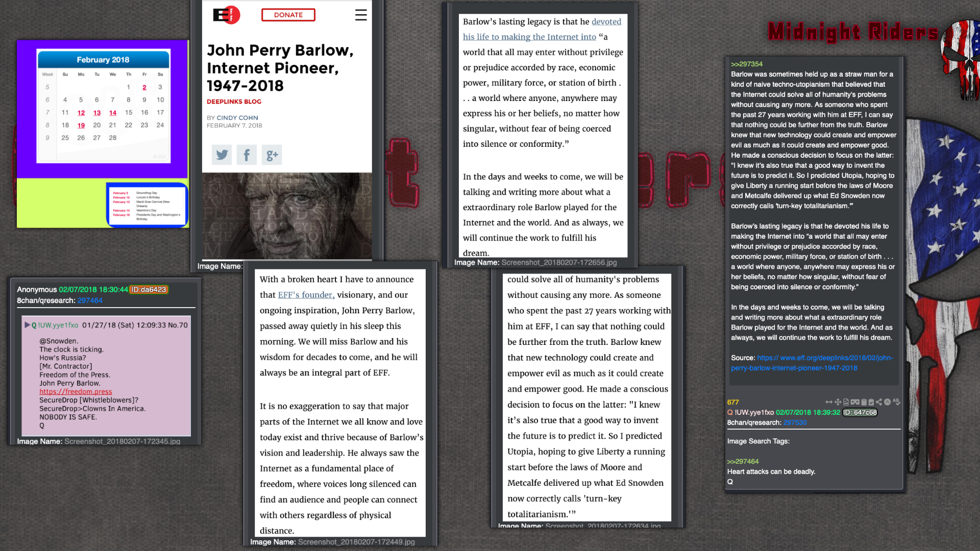Click the DEEPLINKS BLOG label
The width and height of the screenshot is (980, 551).
[234, 102]
